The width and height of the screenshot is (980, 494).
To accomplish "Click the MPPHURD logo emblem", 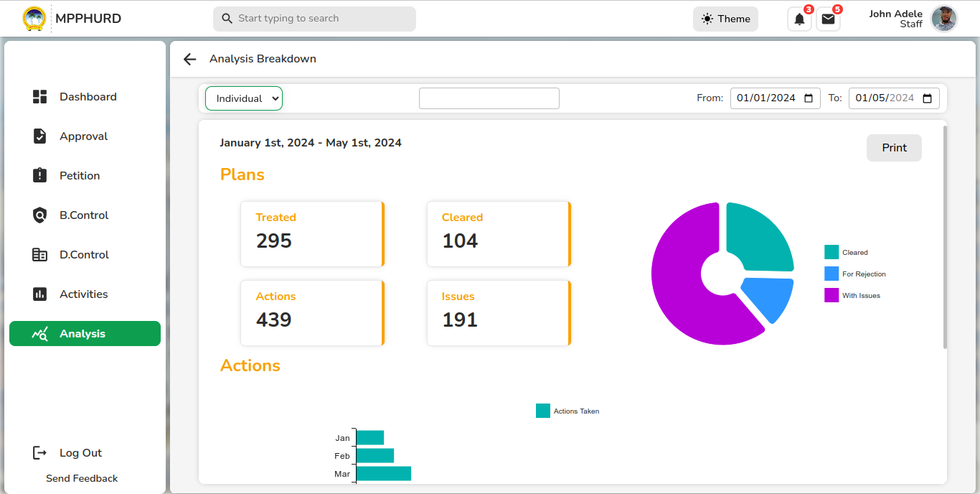I will pos(34,19).
